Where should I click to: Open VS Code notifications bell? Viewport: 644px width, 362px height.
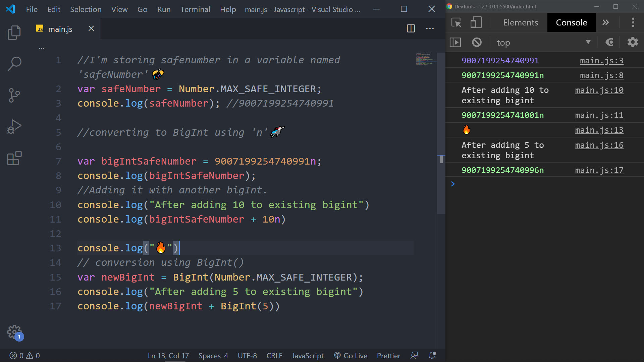click(432, 355)
